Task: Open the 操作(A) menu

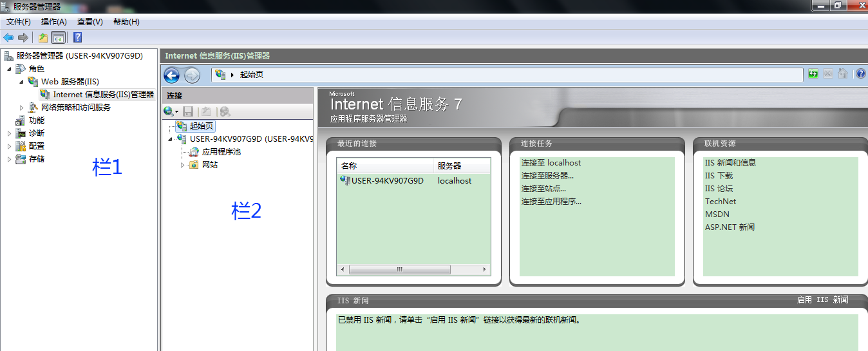Action: (x=54, y=22)
